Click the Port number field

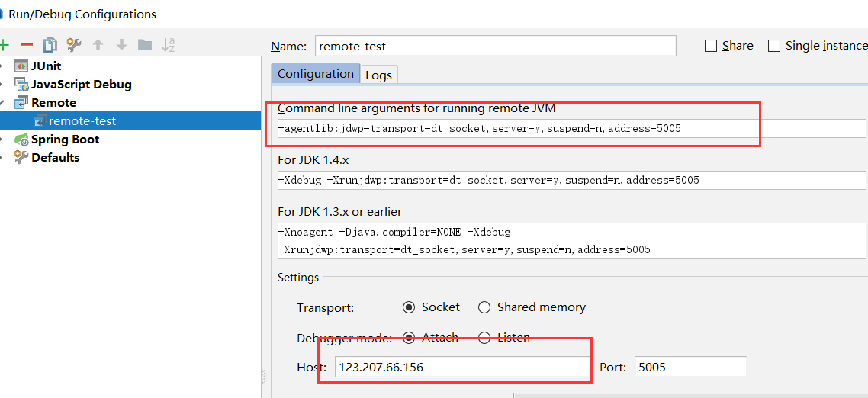tap(690, 367)
